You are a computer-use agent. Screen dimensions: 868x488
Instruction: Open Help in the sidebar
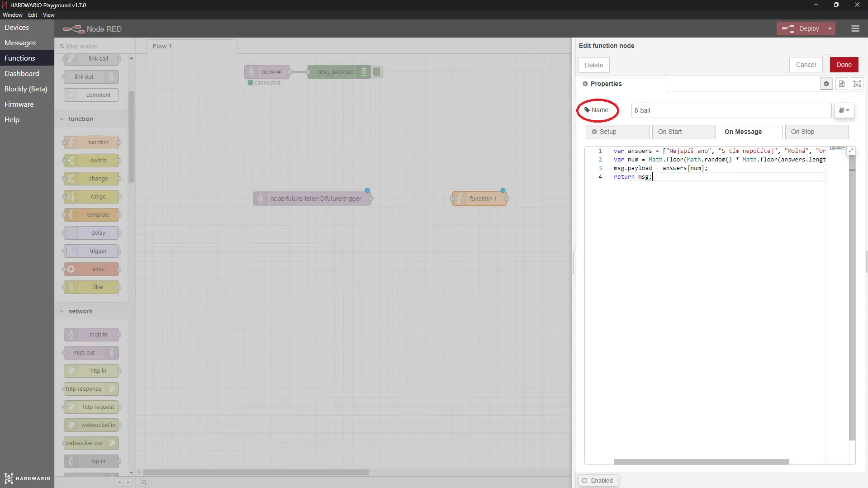27,120
